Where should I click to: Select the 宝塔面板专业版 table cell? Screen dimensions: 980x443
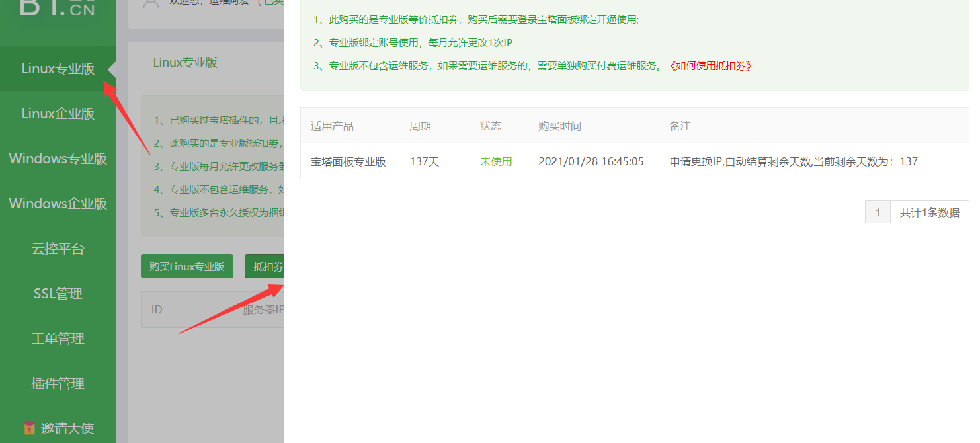coord(348,161)
